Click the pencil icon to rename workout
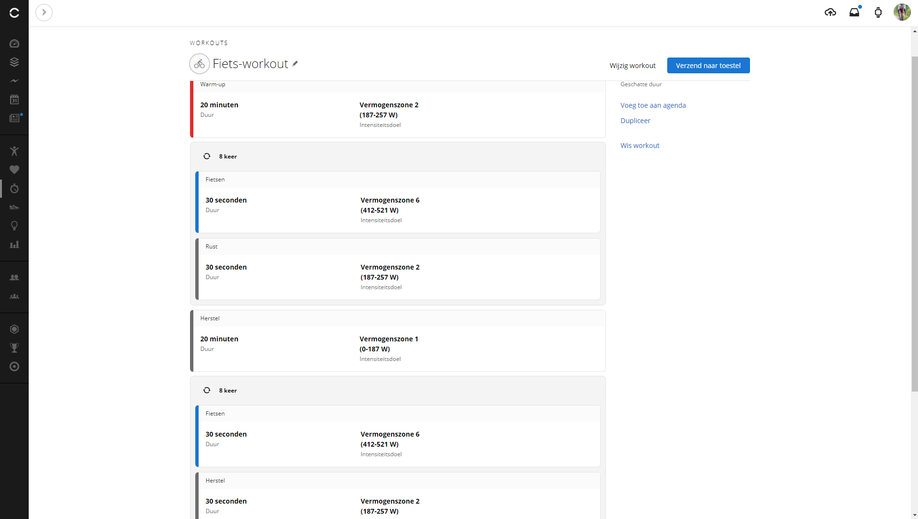 click(295, 64)
